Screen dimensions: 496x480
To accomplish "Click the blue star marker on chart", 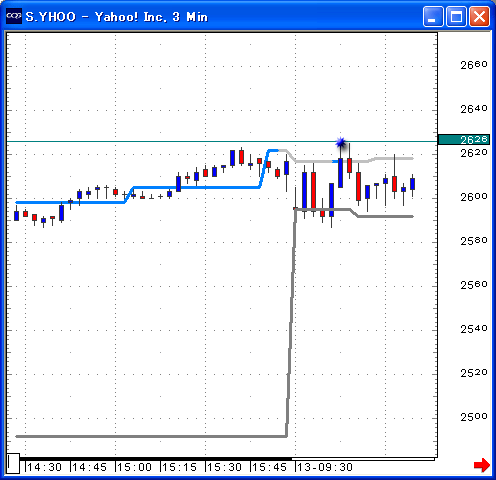I will 341,143.
